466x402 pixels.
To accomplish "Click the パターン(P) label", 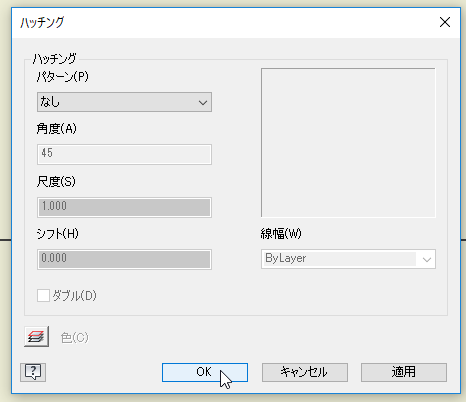I will pyautogui.click(x=63, y=77).
